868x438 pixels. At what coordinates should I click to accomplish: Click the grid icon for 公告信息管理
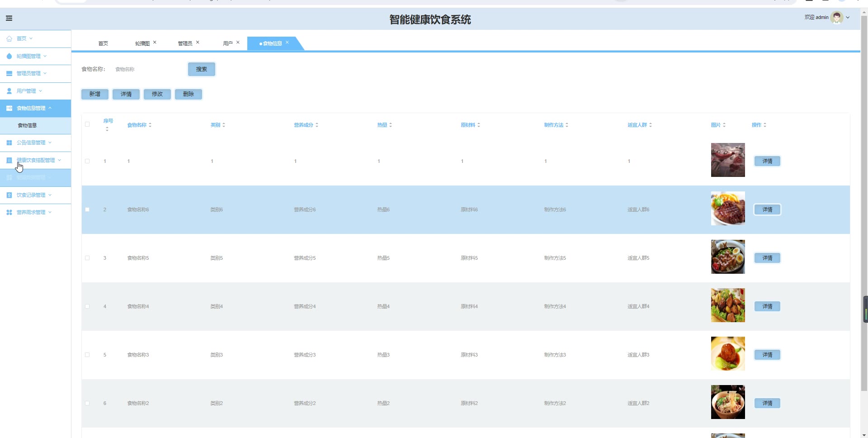tap(9, 143)
